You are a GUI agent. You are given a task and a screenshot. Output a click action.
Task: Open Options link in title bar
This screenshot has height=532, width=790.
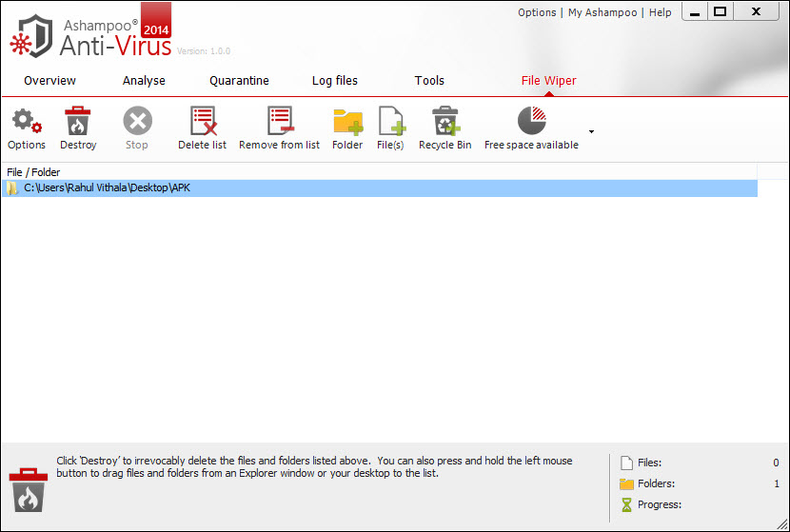click(x=537, y=12)
